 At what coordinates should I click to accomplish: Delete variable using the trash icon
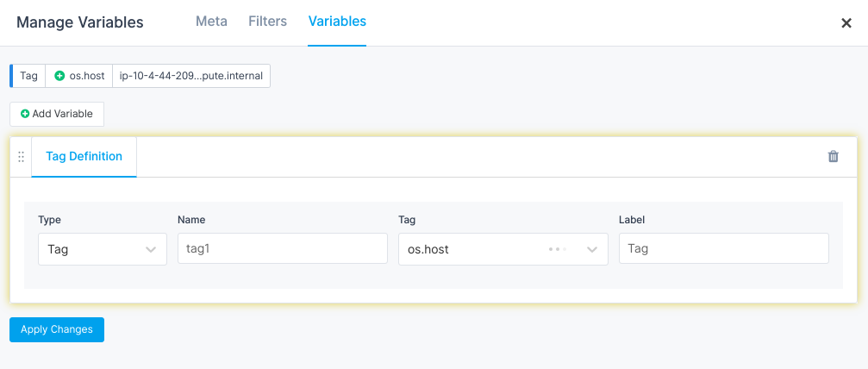tap(834, 157)
